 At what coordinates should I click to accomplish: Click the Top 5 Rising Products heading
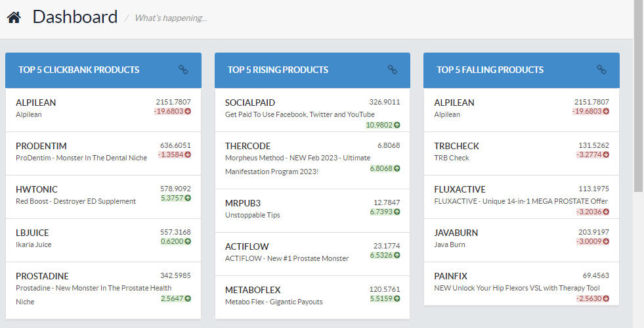pos(278,70)
